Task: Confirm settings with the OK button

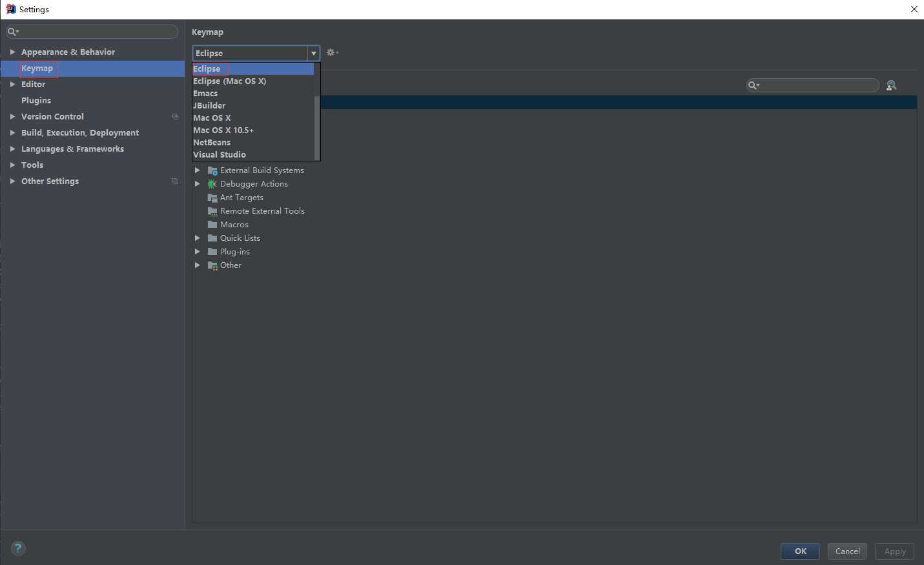Action: coord(800,551)
